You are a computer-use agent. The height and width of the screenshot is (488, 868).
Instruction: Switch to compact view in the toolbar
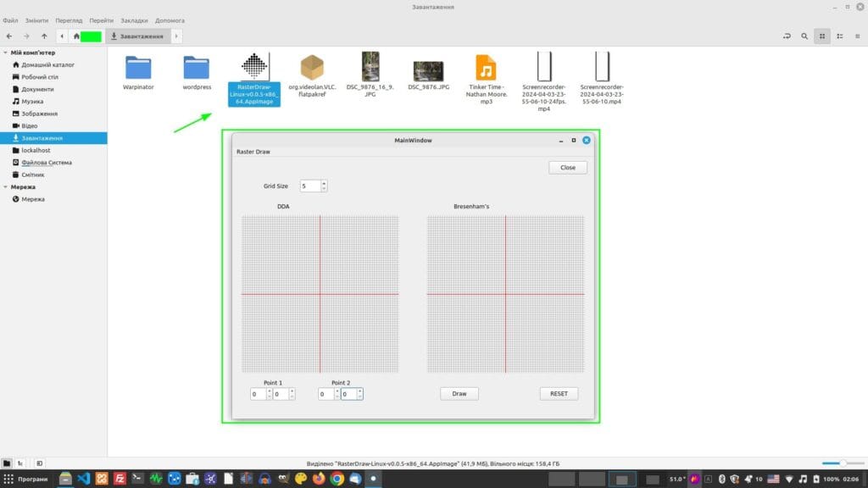click(x=858, y=36)
